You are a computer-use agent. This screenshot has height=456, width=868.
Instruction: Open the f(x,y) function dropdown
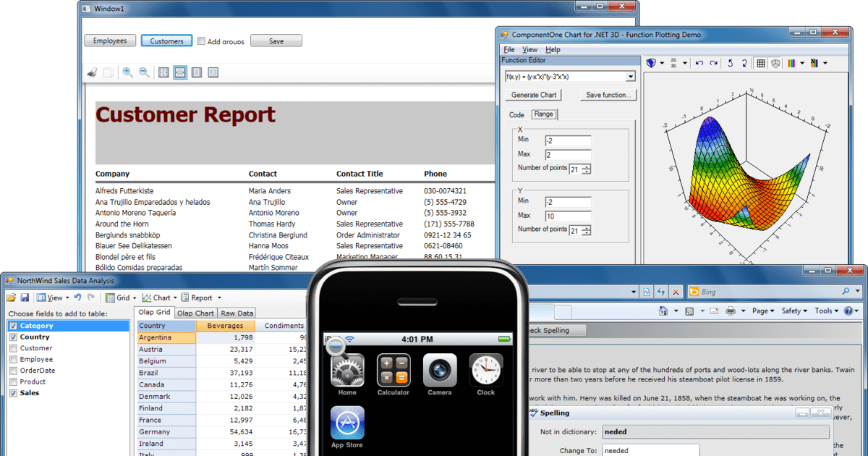[630, 76]
